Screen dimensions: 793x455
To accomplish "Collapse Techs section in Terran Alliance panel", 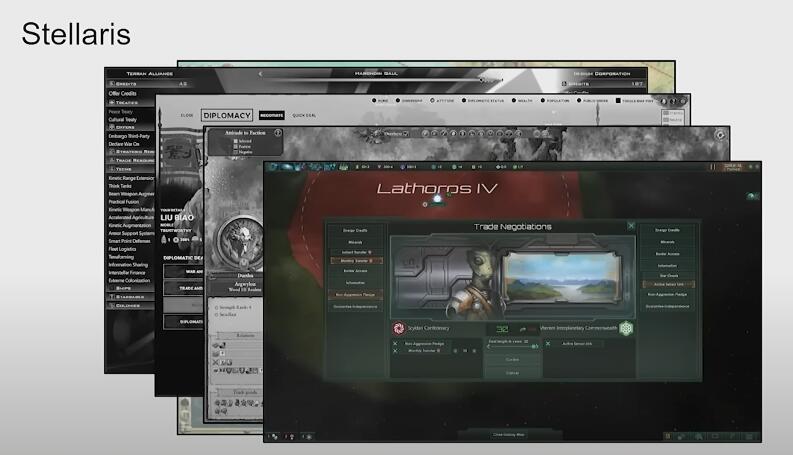I will 130,169.
